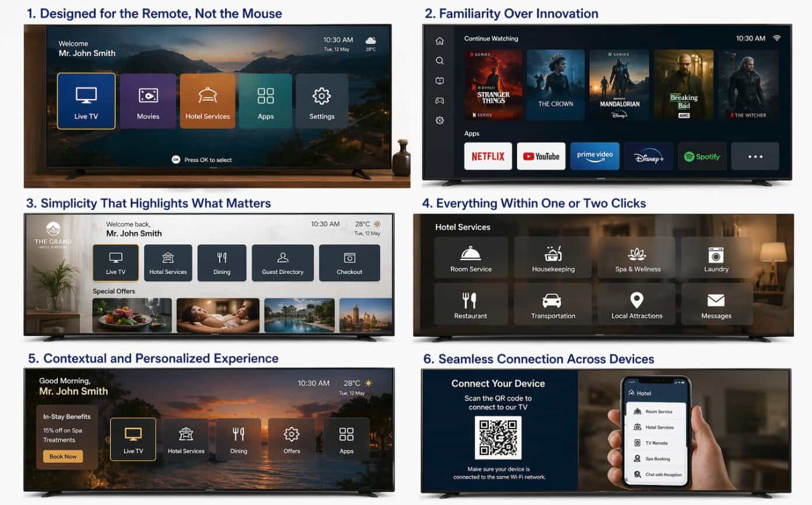
Task: Tap Chat with Reception in the phone menu
Action: tap(656, 474)
